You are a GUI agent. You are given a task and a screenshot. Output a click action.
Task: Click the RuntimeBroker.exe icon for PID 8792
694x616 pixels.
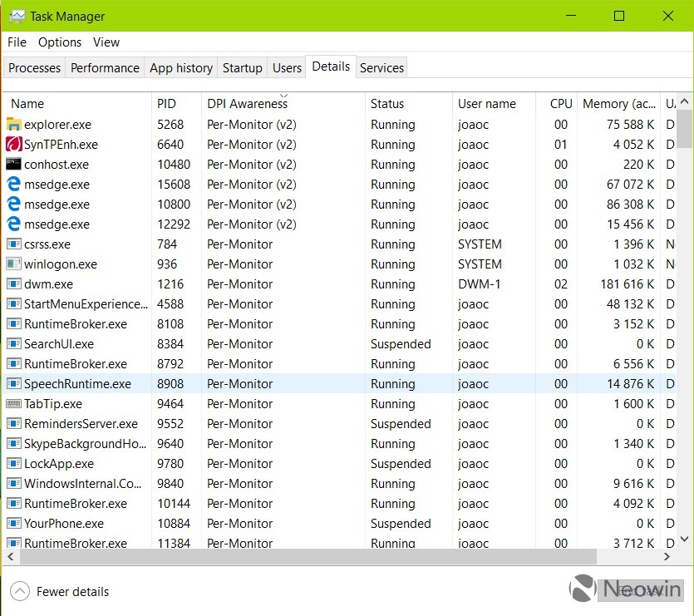point(14,363)
